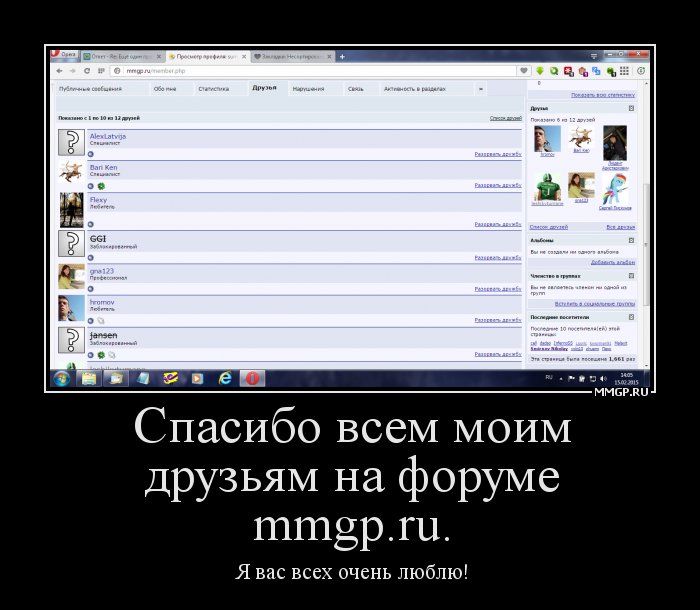Reload the page with the refresh icon
The width and height of the screenshot is (700, 610).
(x=87, y=71)
